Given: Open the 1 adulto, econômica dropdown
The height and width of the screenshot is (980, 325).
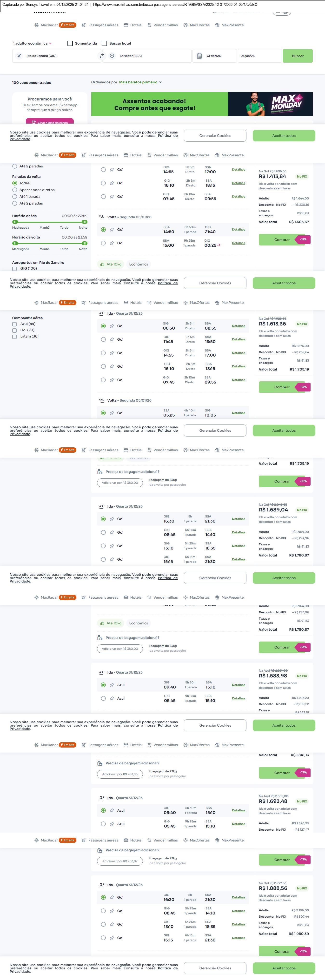Looking at the screenshot, I should (x=33, y=43).
